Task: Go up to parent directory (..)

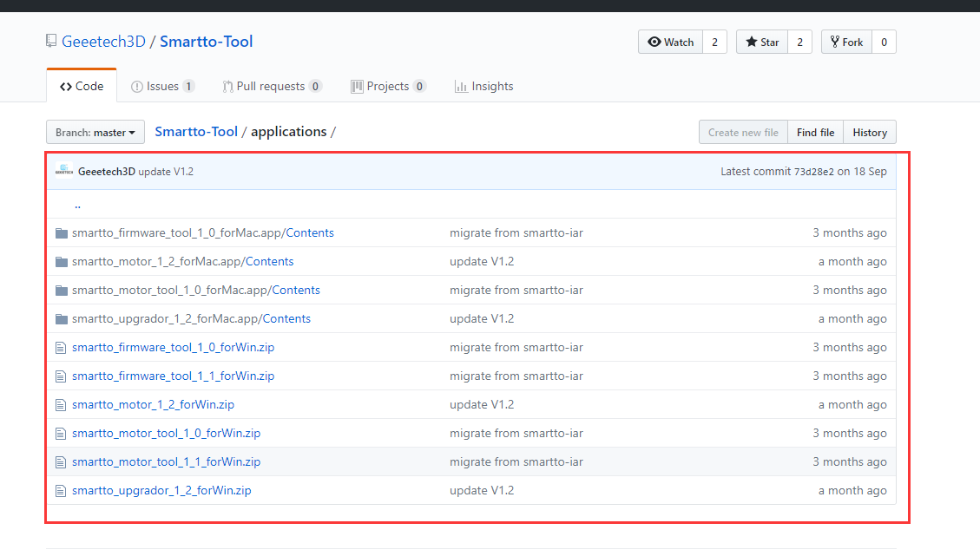Action: click(x=77, y=205)
